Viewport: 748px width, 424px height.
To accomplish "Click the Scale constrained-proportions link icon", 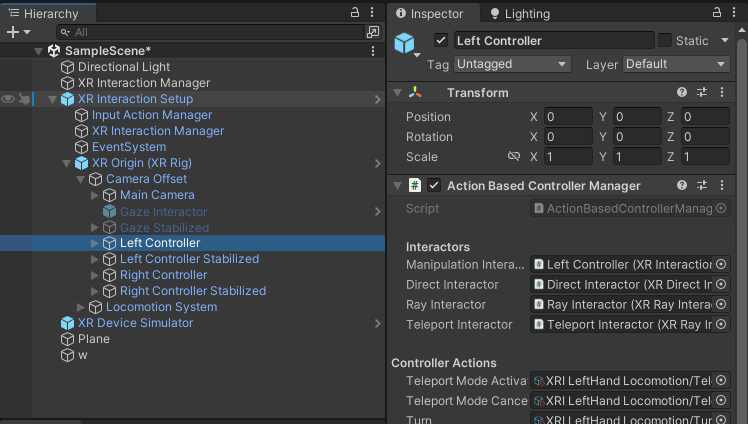I will click(x=514, y=157).
